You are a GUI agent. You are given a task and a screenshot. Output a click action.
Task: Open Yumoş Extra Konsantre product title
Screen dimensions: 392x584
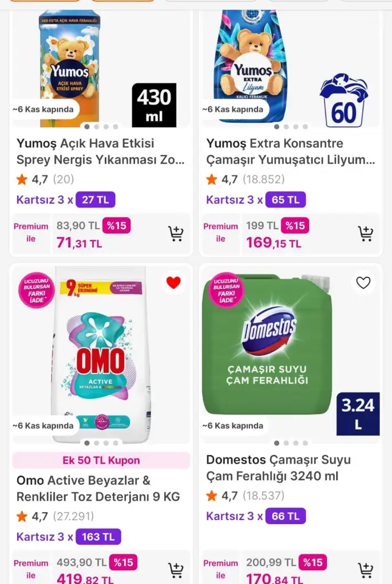coord(291,152)
